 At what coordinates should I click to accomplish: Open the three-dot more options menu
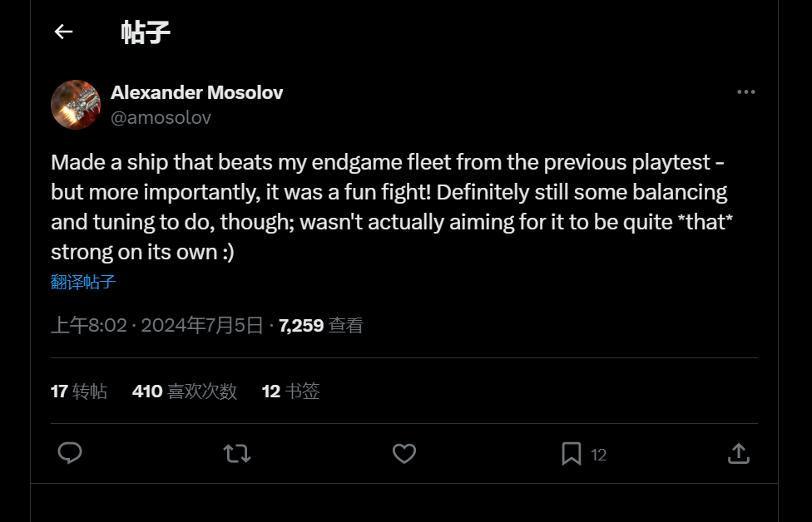tap(745, 92)
